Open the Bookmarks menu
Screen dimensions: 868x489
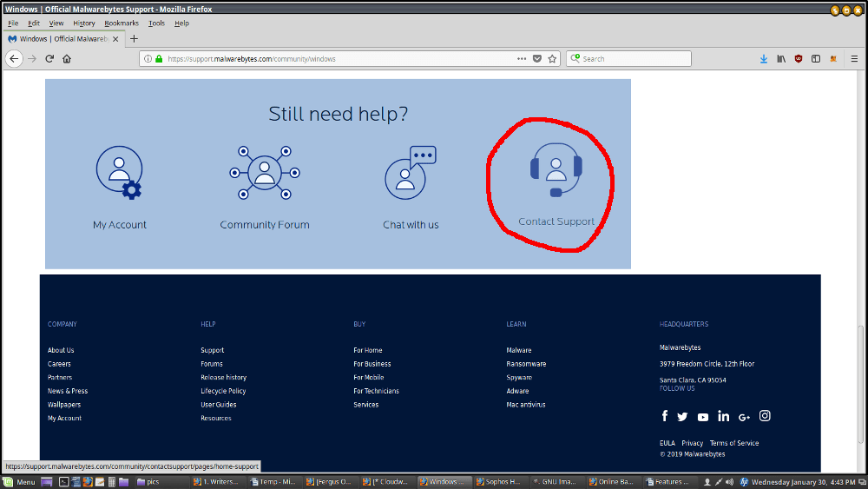coord(122,23)
